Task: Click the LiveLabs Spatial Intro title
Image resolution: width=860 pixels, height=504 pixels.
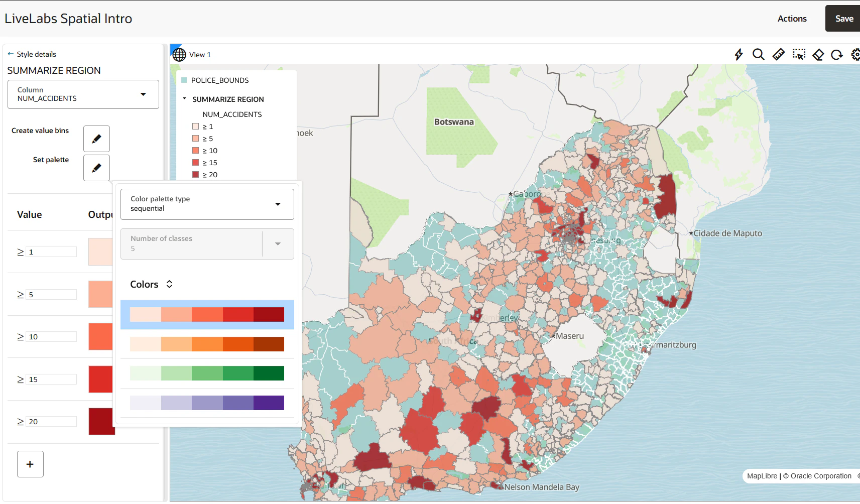Action: pos(68,19)
